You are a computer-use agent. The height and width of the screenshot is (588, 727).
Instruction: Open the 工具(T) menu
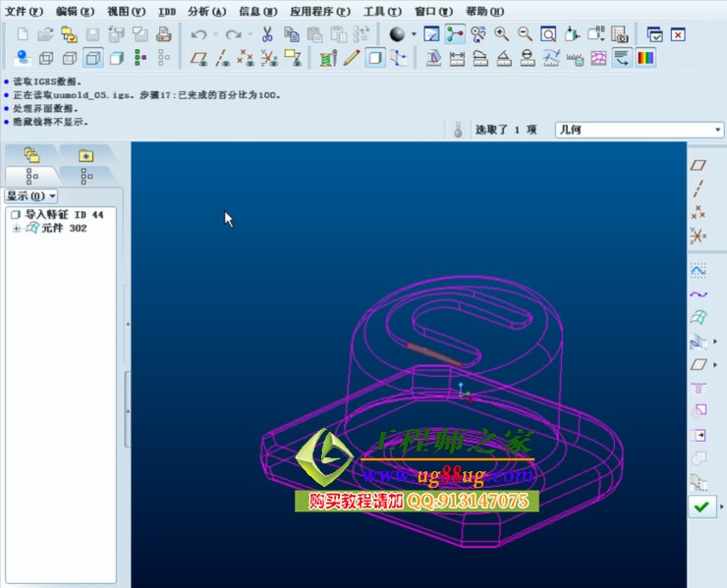(x=382, y=12)
